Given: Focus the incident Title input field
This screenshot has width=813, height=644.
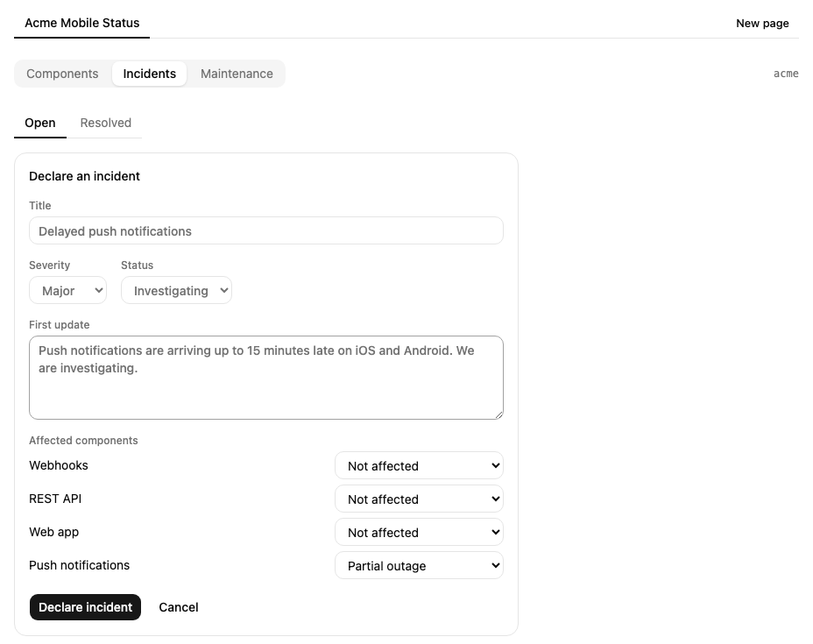Looking at the screenshot, I should pyautogui.click(x=266, y=230).
